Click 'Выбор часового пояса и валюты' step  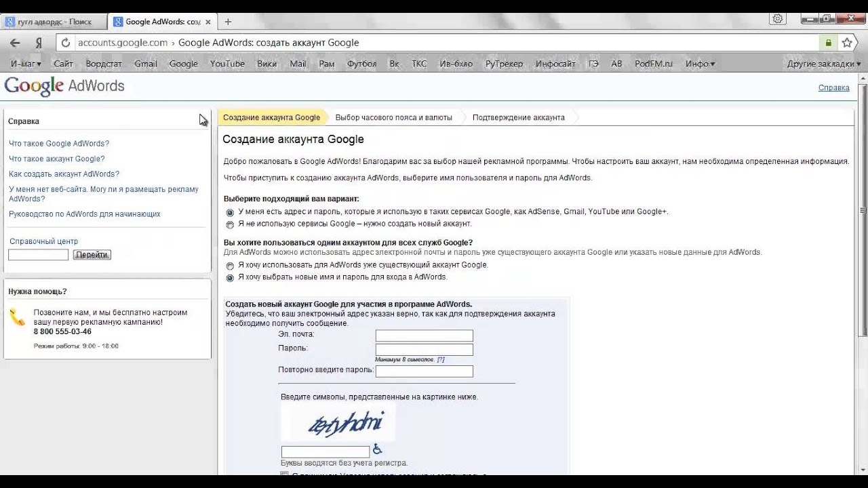point(393,117)
